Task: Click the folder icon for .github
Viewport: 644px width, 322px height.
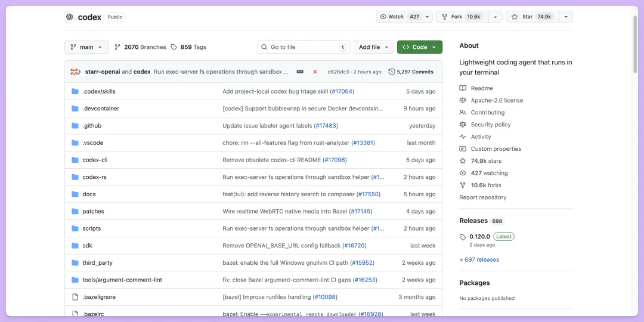Action: [75, 126]
